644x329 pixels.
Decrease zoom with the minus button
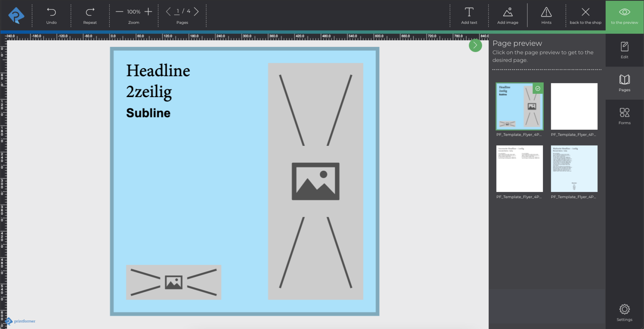point(119,12)
